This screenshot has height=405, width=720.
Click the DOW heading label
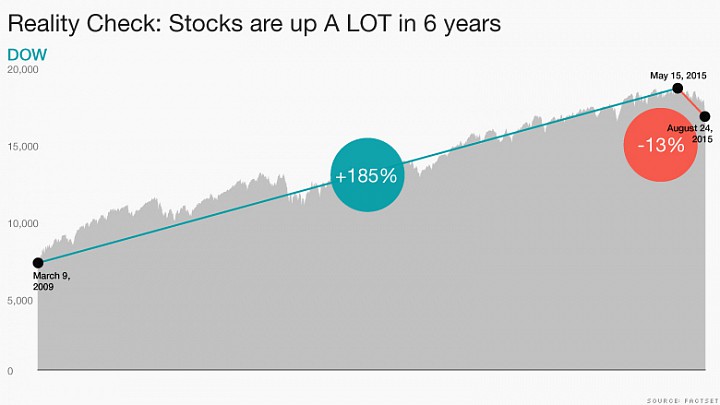click(x=27, y=55)
